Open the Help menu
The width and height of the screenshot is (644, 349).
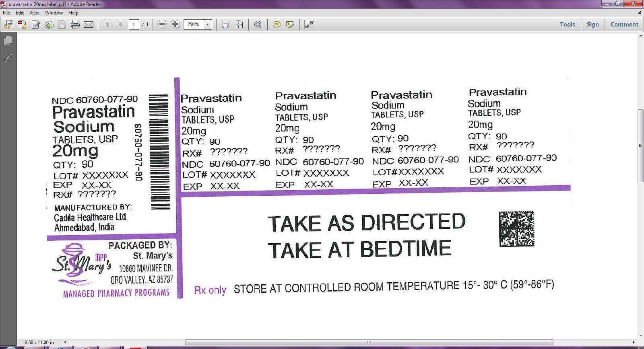pos(73,13)
